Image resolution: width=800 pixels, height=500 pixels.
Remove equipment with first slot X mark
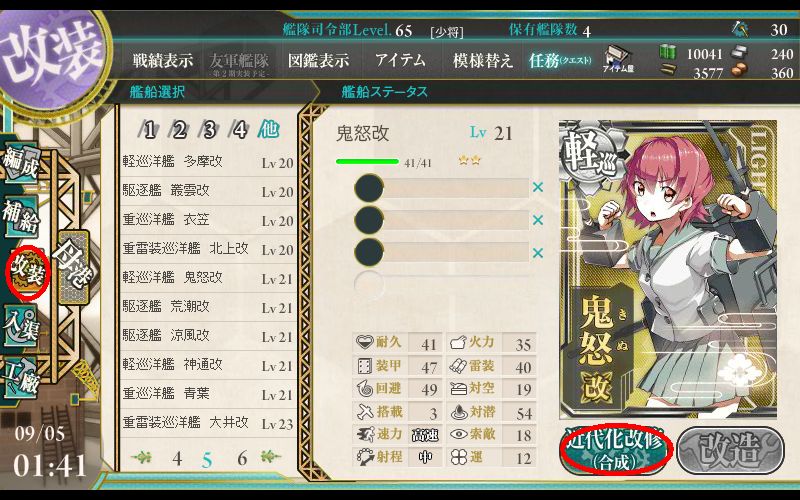click(x=537, y=187)
